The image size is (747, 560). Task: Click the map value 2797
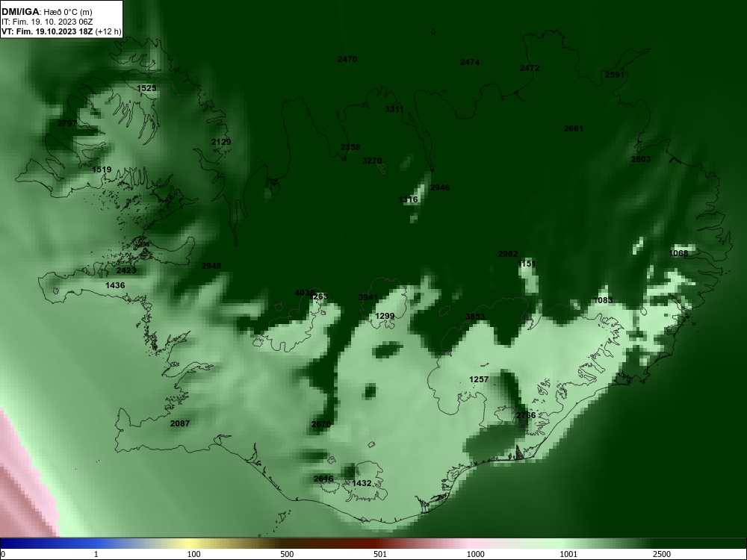point(67,123)
